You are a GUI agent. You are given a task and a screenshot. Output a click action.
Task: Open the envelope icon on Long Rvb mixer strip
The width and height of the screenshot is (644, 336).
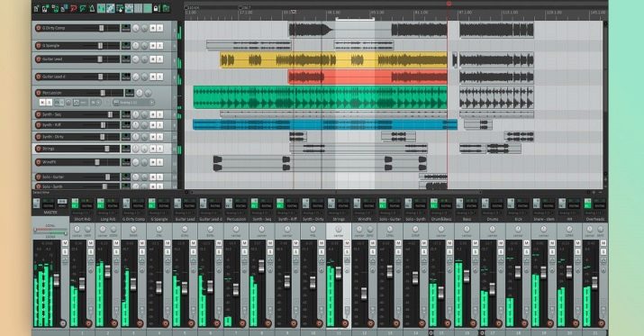116,261
